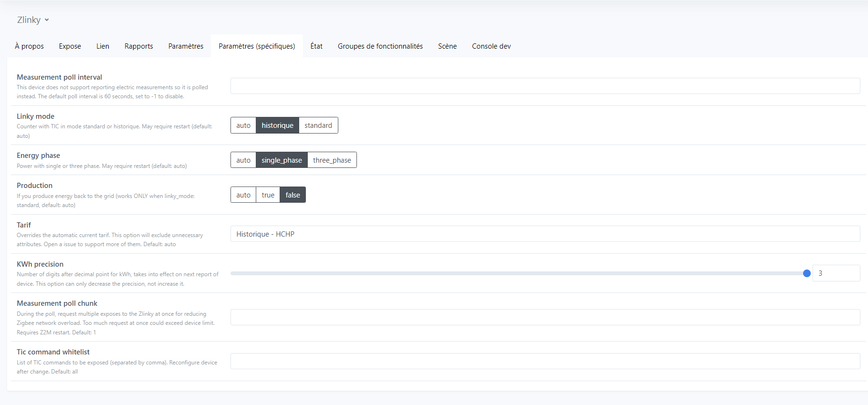Open the Scène tab
Screen dimensions: 868x405
[x=448, y=46]
